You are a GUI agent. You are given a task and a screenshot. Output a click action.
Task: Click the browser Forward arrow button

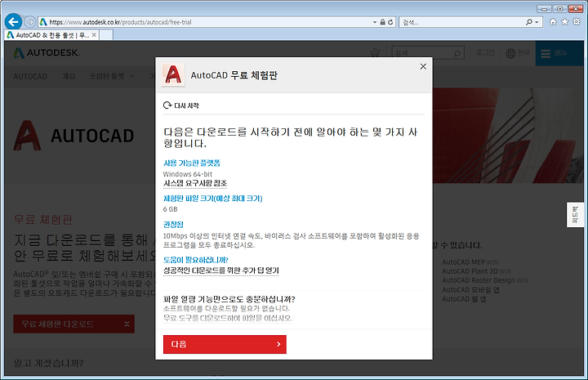(x=30, y=22)
